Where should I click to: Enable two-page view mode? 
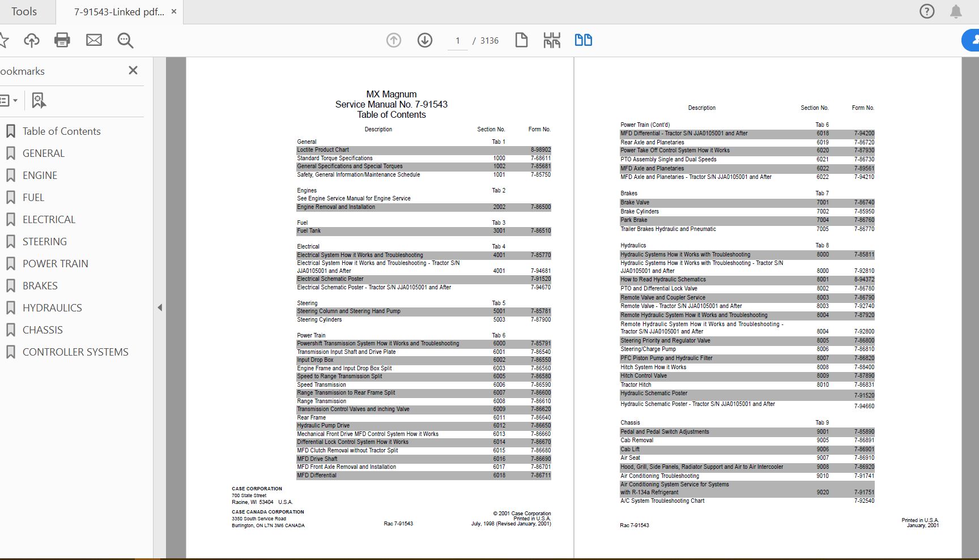pyautogui.click(x=583, y=40)
